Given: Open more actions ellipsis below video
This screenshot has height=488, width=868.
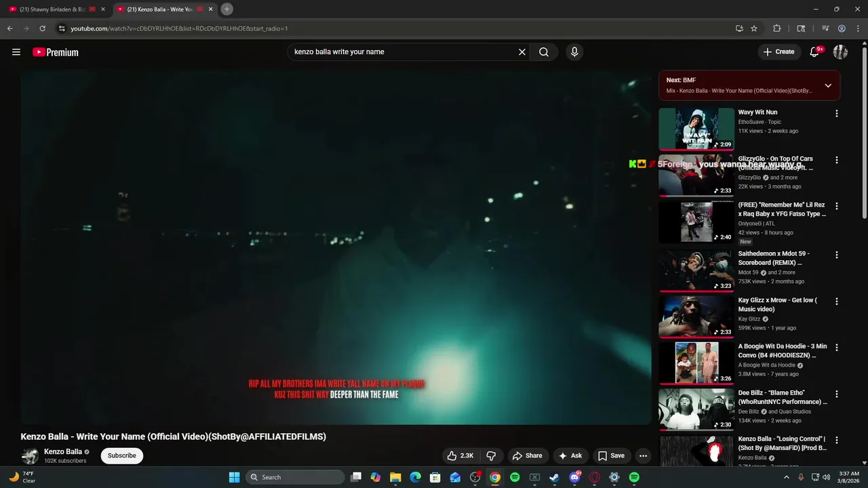Looking at the screenshot, I should tap(643, 455).
